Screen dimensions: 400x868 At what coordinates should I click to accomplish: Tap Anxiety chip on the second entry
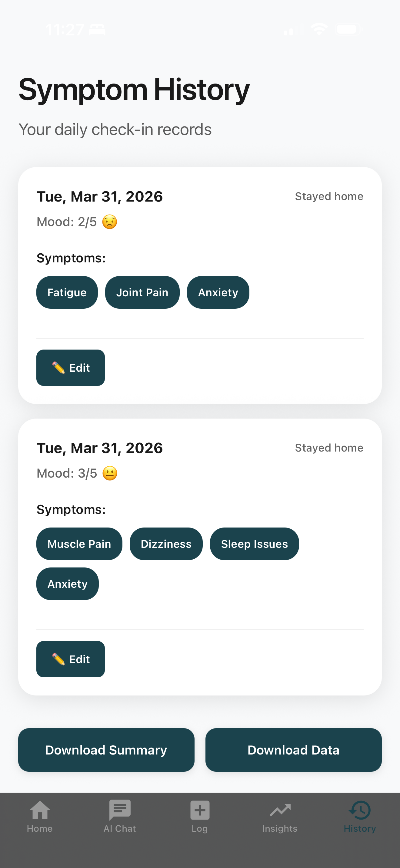(67, 584)
